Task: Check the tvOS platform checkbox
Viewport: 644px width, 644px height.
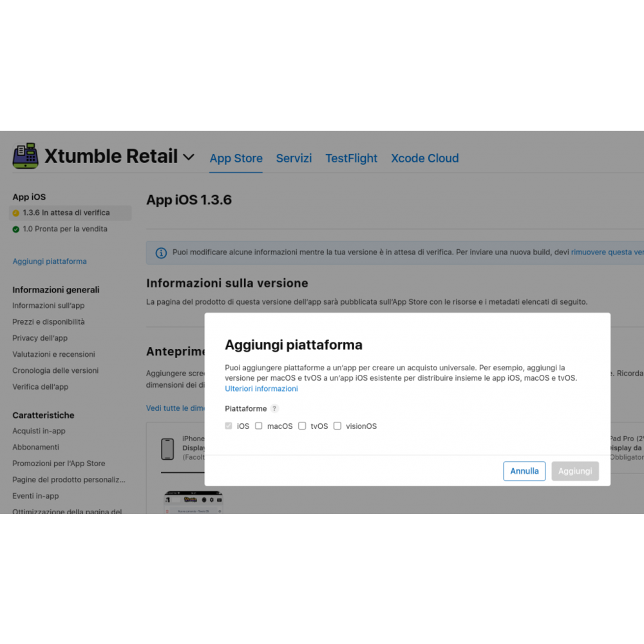Action: click(302, 426)
